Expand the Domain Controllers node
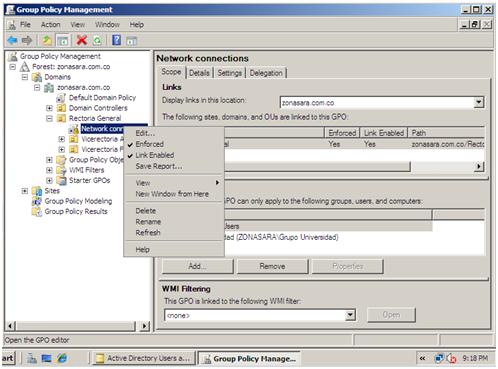 tap(49, 108)
